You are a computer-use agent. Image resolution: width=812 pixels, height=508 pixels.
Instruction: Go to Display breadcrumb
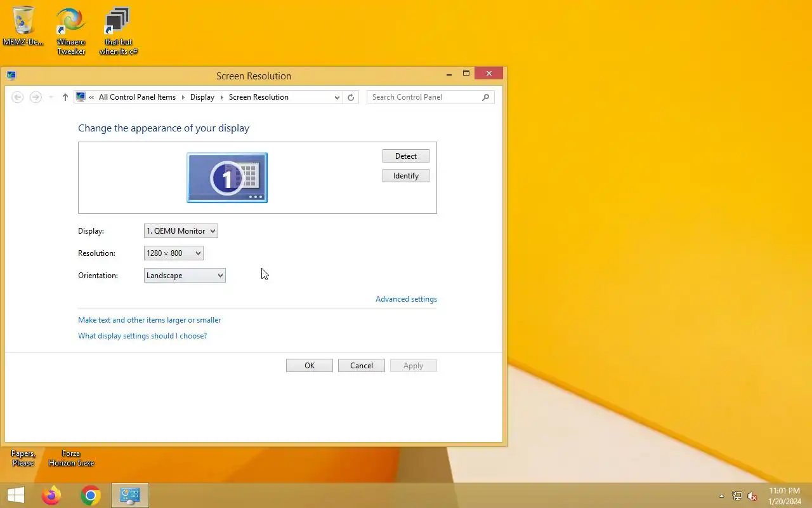202,97
